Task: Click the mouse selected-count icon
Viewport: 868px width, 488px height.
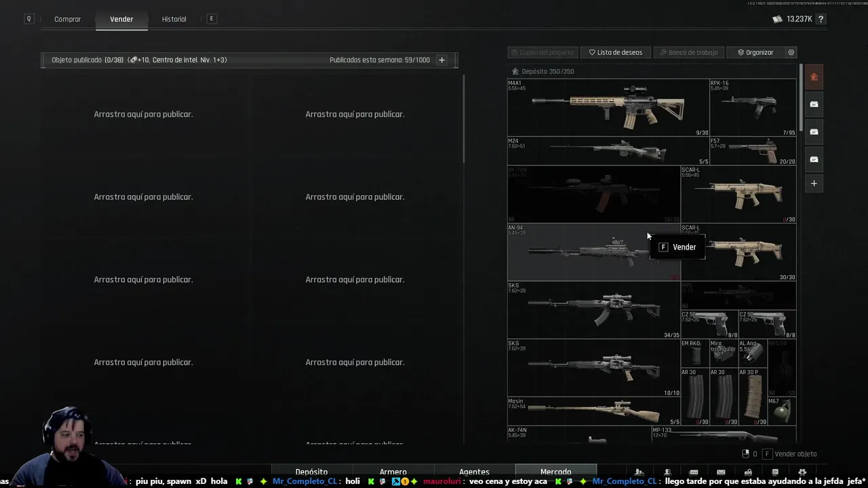Action: 745,454
